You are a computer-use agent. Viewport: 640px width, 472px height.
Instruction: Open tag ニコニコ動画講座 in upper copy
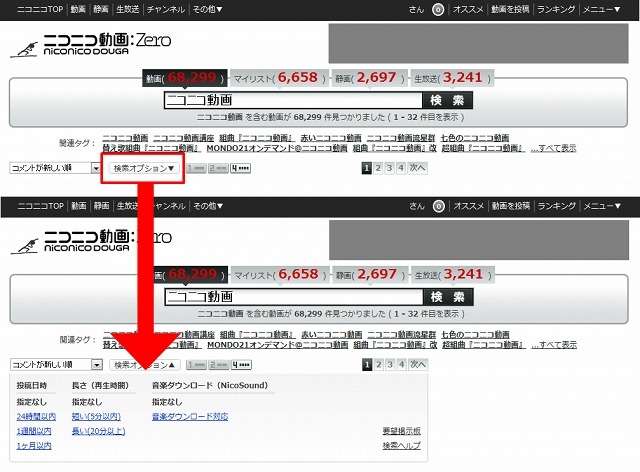[x=184, y=138]
